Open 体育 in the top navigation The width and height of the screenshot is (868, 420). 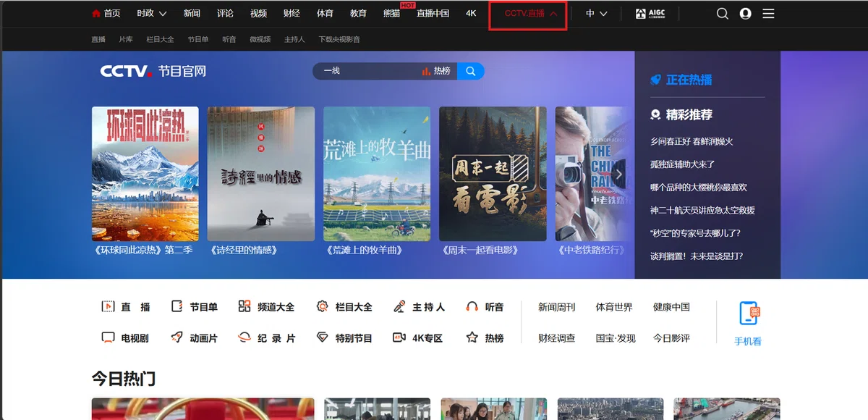(325, 14)
